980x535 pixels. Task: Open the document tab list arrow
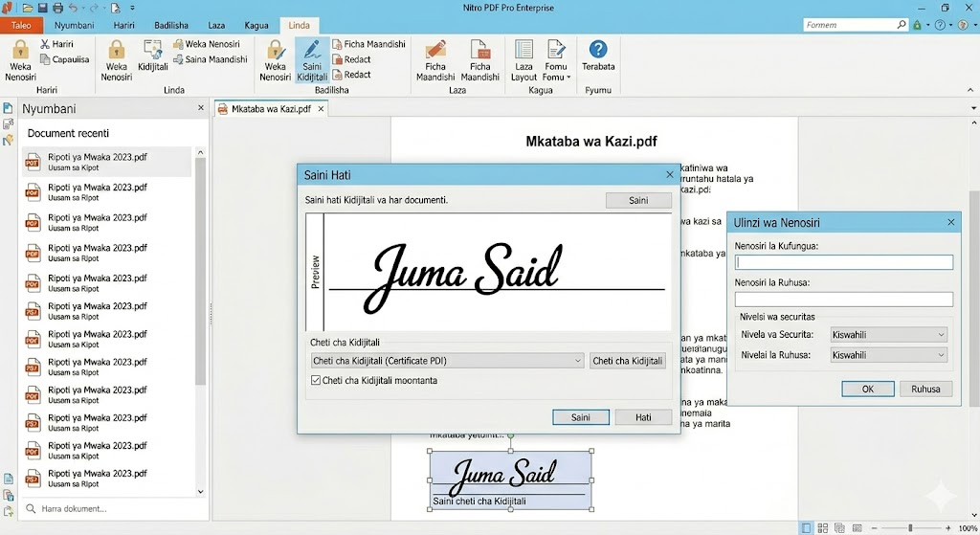point(973,109)
